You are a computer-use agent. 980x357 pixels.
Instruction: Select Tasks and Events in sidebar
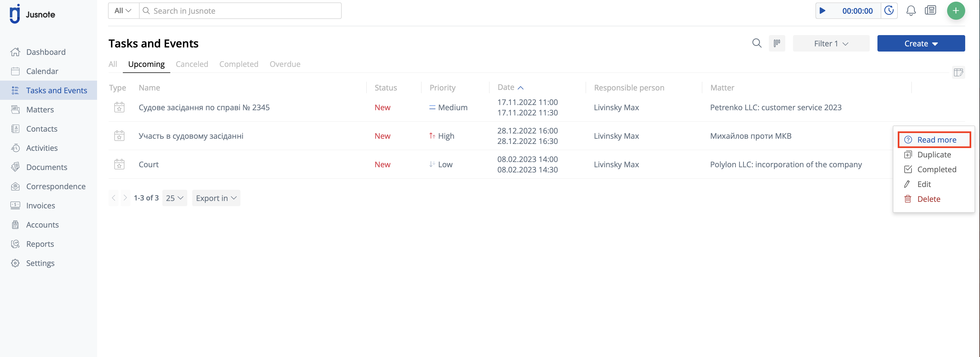tap(49, 90)
